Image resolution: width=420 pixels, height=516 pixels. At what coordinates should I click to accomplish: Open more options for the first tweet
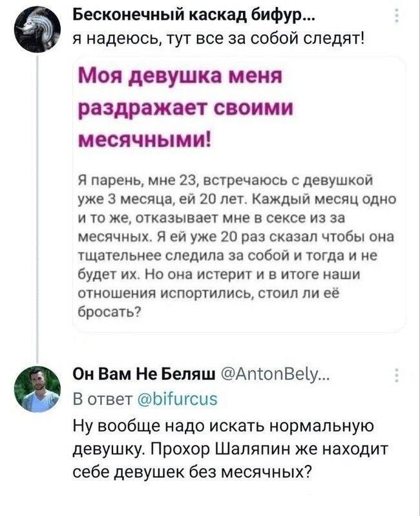click(396, 15)
